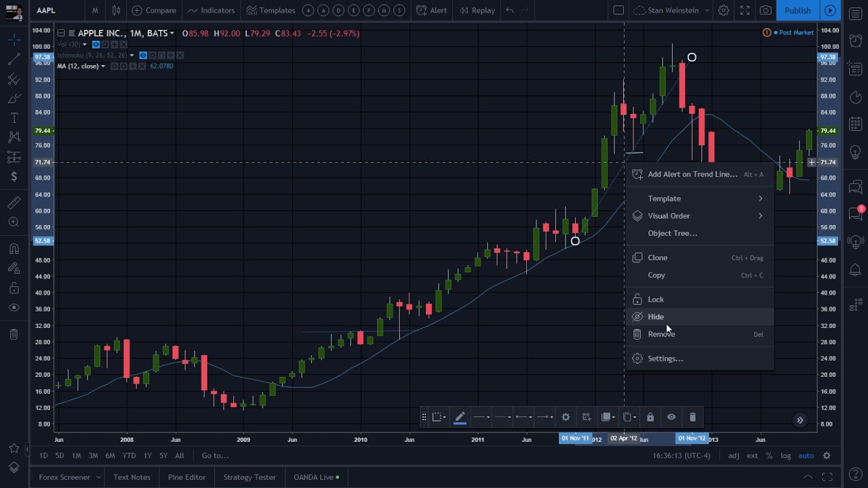
Task: Open the MA (12, close) dropdown arrow
Action: [x=103, y=66]
